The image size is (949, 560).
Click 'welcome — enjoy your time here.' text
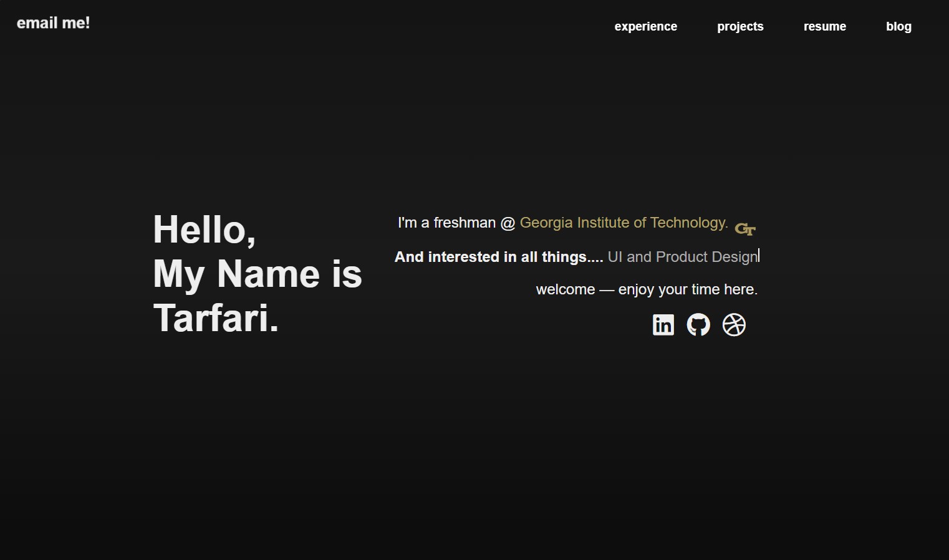[647, 289]
